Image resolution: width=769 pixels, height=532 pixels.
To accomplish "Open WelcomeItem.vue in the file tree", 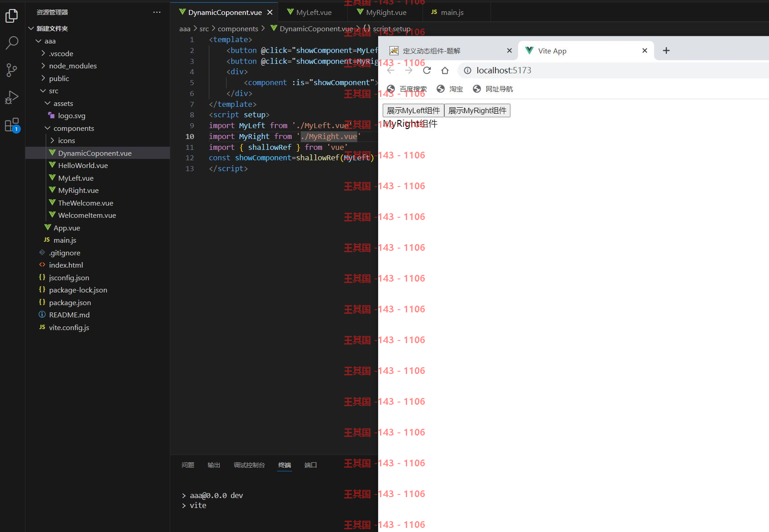I will click(x=97, y=215).
